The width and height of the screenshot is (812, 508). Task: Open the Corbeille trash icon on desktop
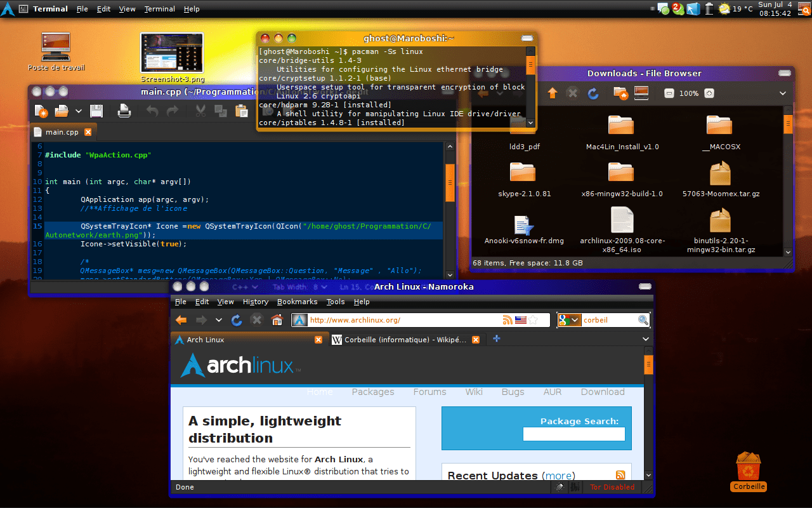pos(749,471)
